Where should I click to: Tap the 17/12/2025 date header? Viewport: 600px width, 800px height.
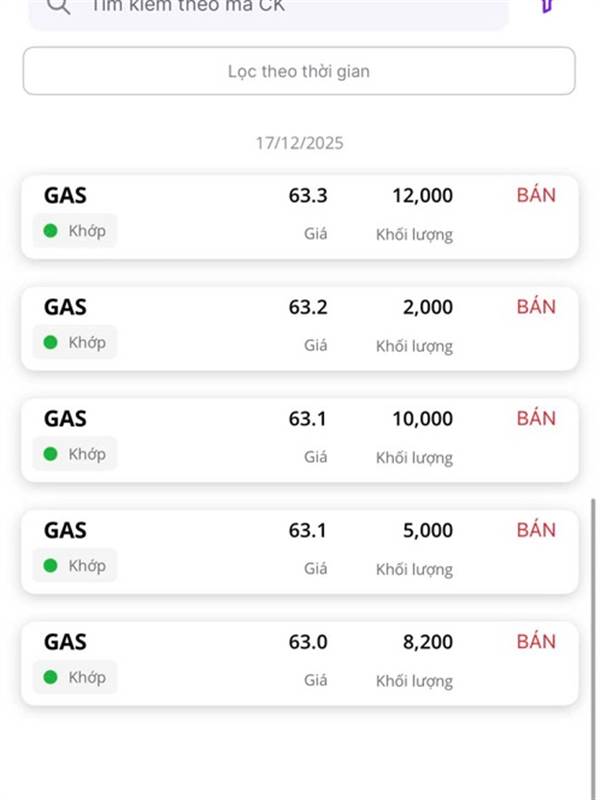click(299, 143)
